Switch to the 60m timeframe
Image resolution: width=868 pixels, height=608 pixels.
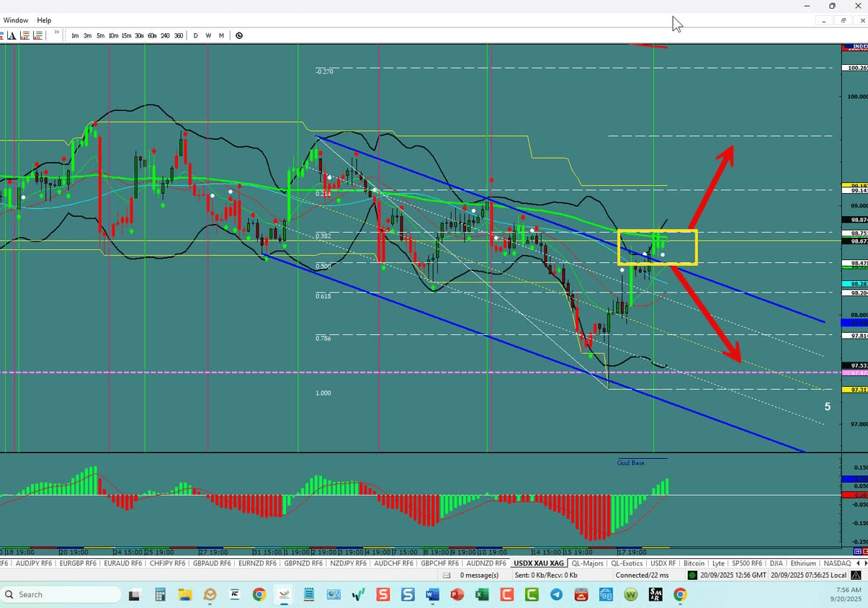coord(152,35)
